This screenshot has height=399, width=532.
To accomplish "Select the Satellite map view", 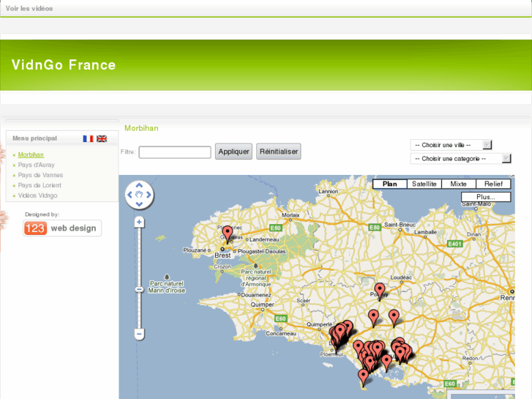I will [x=424, y=184].
